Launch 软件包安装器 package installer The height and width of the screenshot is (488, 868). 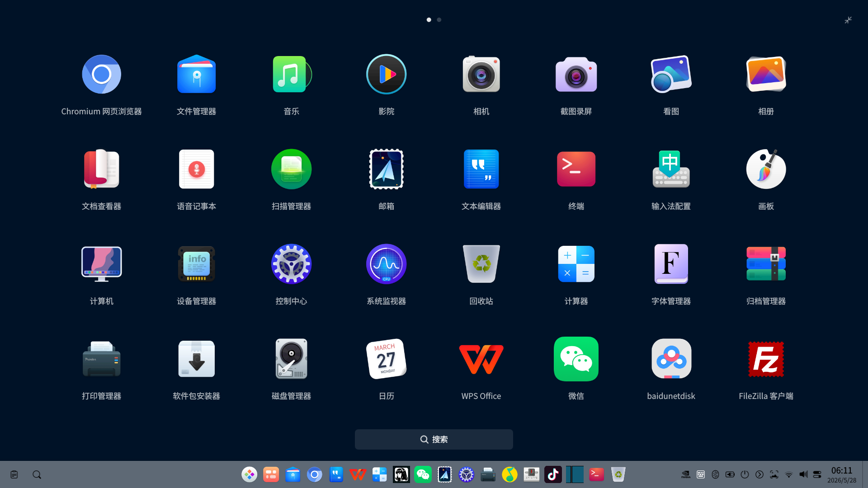(196, 359)
